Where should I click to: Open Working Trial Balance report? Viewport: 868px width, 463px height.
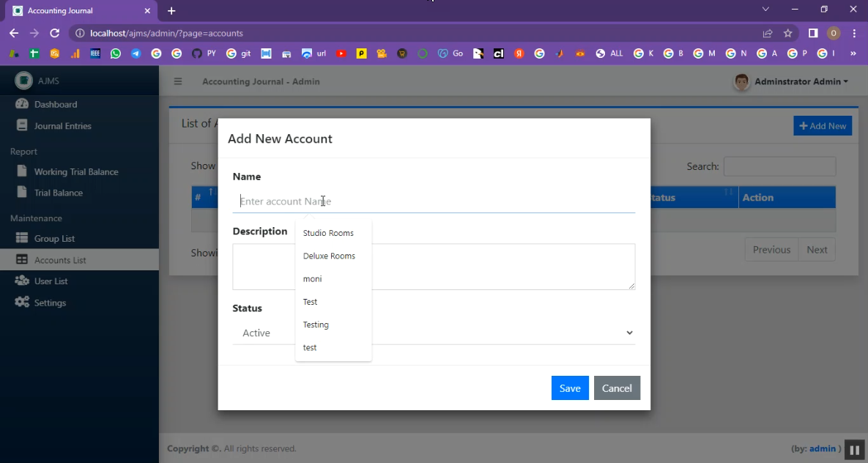pos(75,171)
